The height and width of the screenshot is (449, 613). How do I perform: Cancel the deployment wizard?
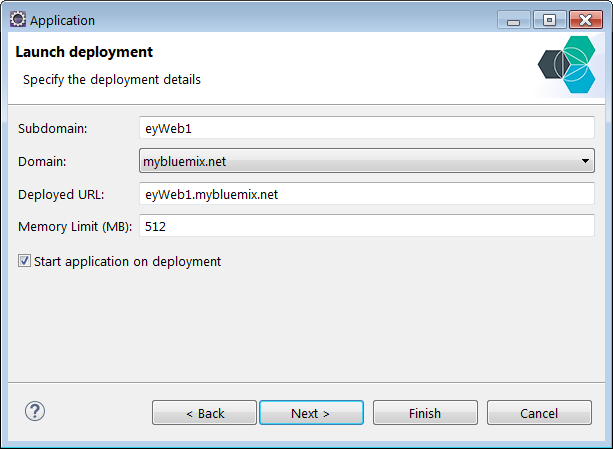[x=539, y=413]
